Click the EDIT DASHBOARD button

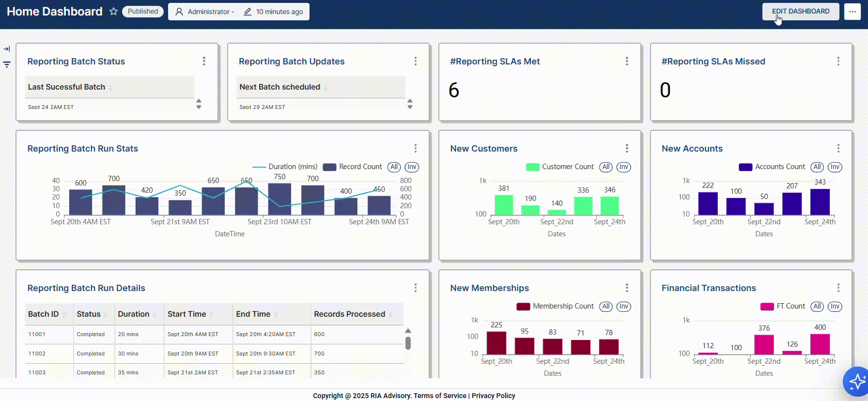point(800,12)
